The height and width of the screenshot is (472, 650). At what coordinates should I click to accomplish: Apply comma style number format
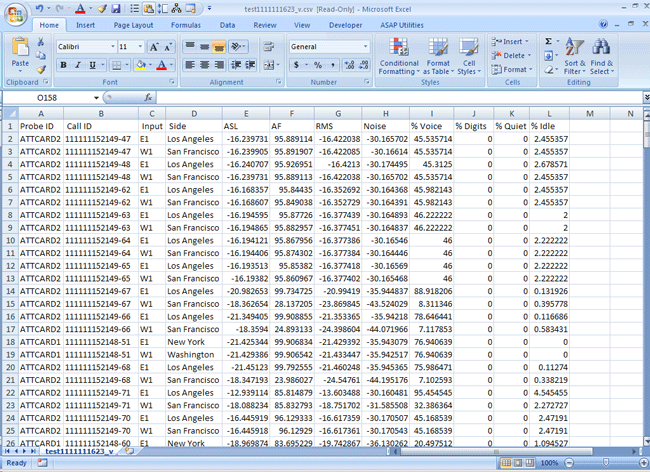tap(332, 65)
